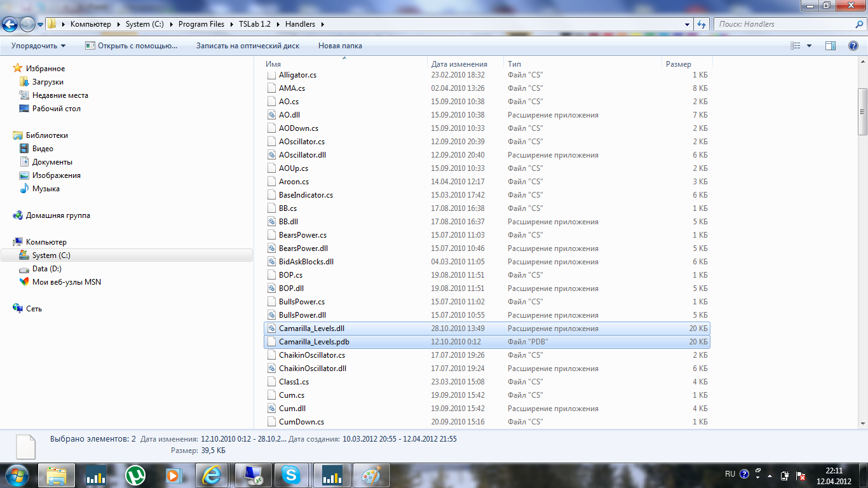Select the file named ChaikinOscillator.cs
Viewport: 868px width, 488px height.
(x=312, y=355)
